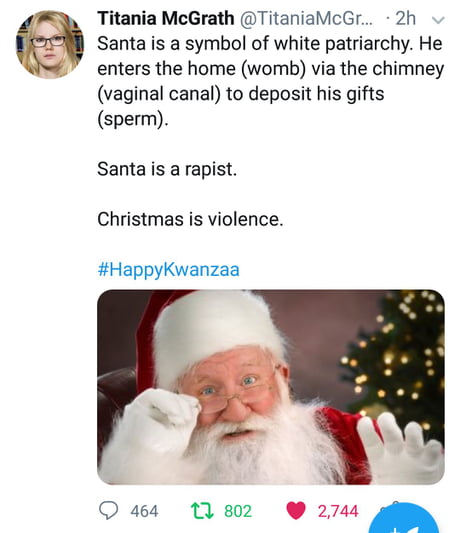
Task: Open the 2h timestamp permalink
Action: coord(406,18)
